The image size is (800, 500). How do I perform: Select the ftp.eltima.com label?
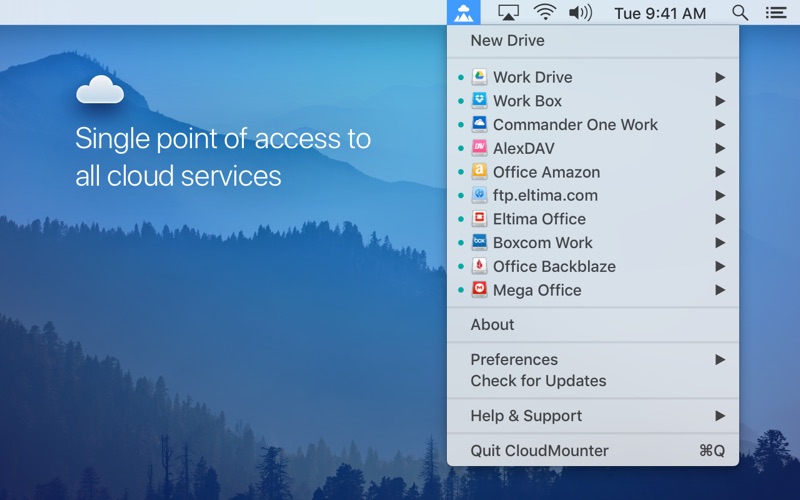click(x=545, y=195)
